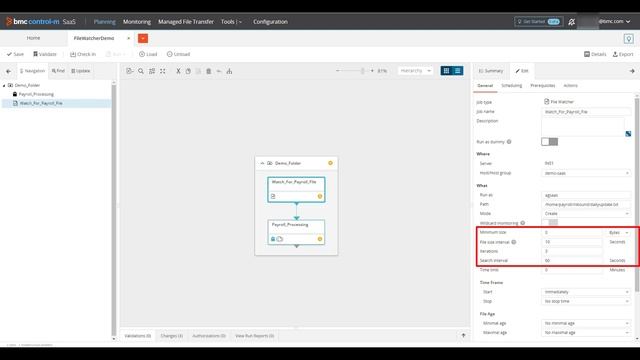Viewport: 640px width, 360px height.
Task: Open the Summary tab in right panel
Action: [491, 71]
